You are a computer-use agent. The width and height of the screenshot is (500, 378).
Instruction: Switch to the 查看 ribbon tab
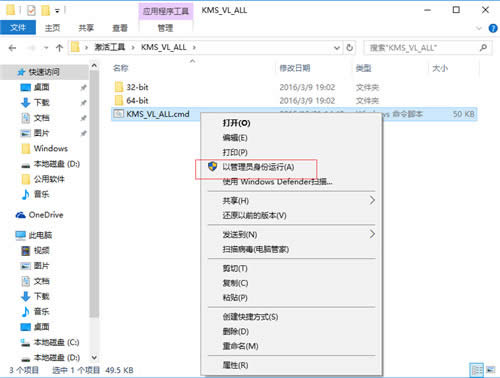point(120,28)
